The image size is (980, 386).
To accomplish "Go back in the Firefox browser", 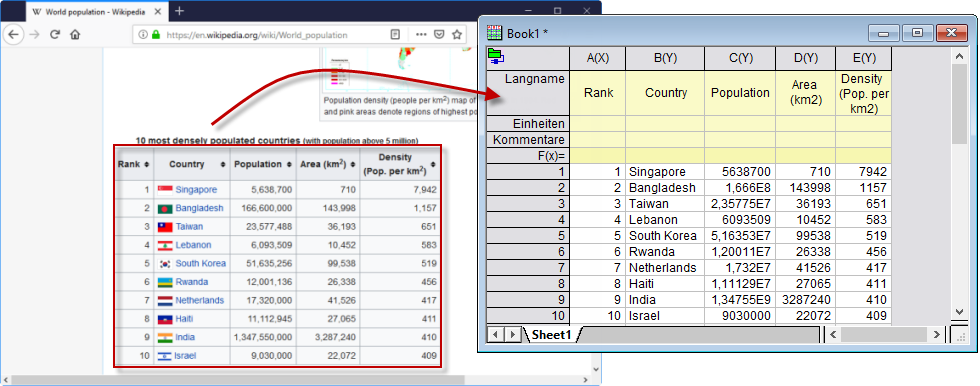I will (13, 34).
